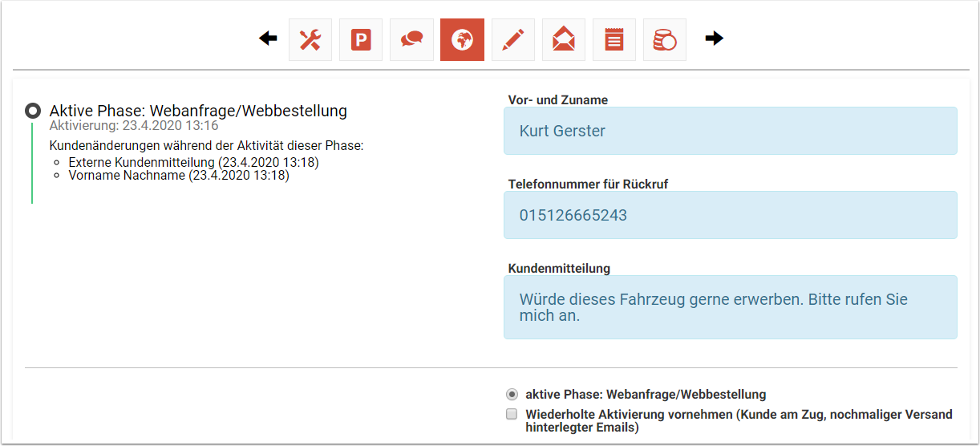Select the highlighted globe web request icon
This screenshot has width=980, height=446.
tap(462, 40)
